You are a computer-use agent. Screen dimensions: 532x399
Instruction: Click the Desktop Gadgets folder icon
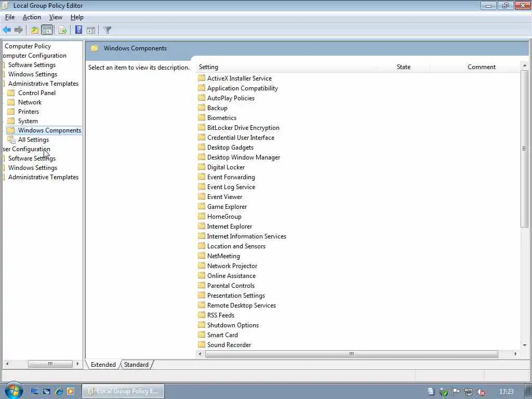coord(202,147)
